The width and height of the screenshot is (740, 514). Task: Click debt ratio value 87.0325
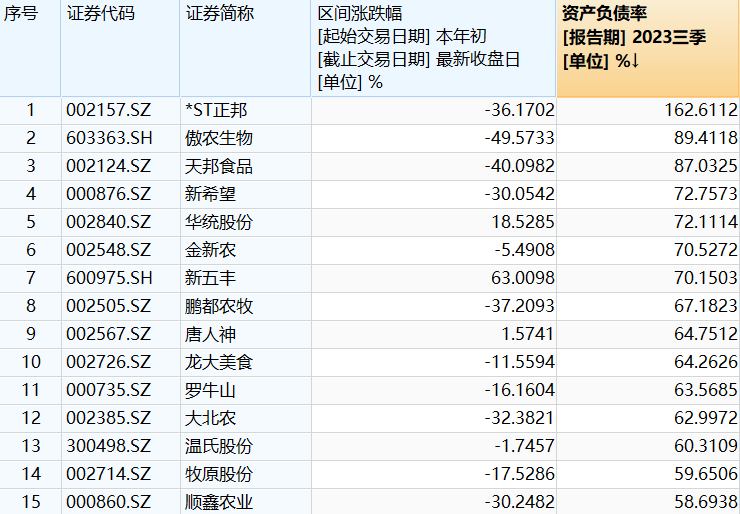(706, 166)
